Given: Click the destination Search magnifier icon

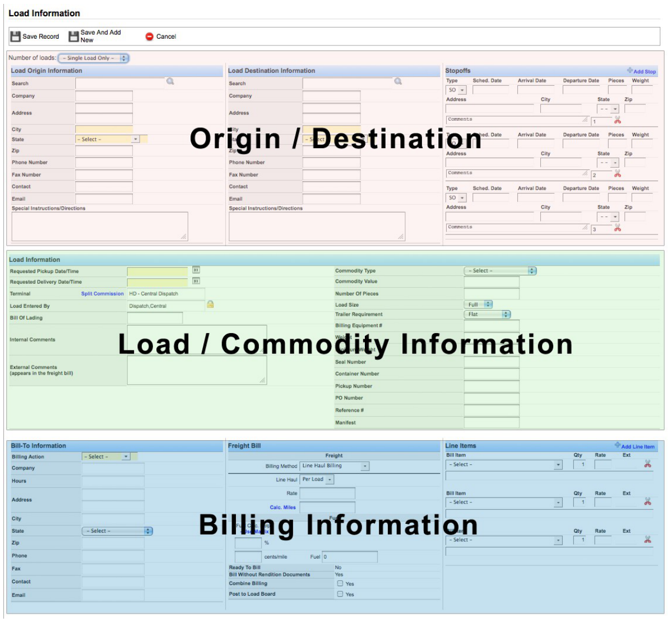Looking at the screenshot, I should point(398,81).
